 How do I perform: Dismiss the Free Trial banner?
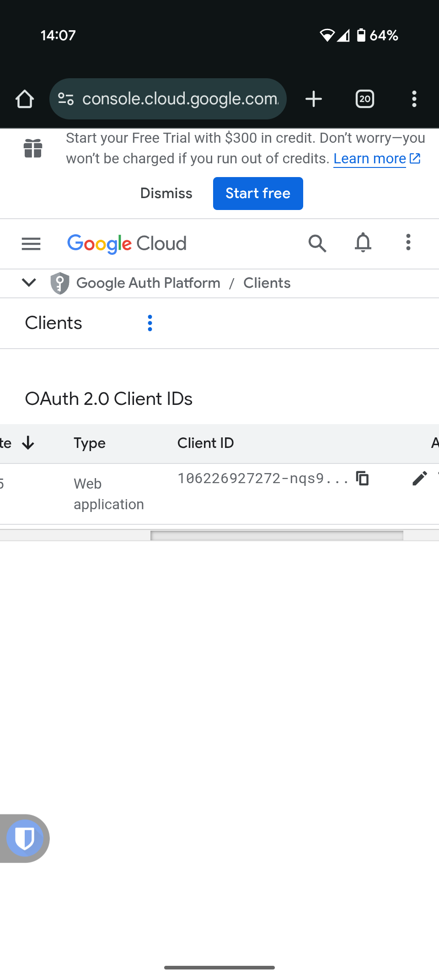pos(166,193)
